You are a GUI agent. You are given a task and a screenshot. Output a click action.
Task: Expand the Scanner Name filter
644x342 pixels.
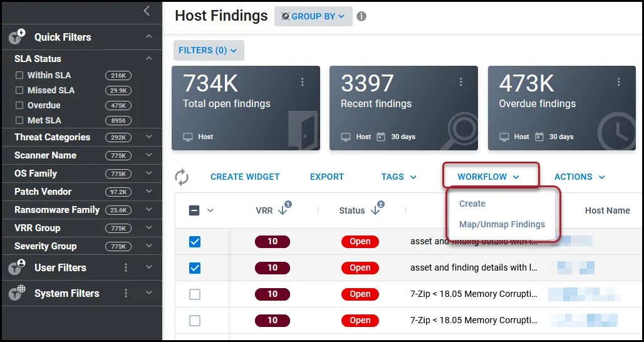tap(148, 155)
